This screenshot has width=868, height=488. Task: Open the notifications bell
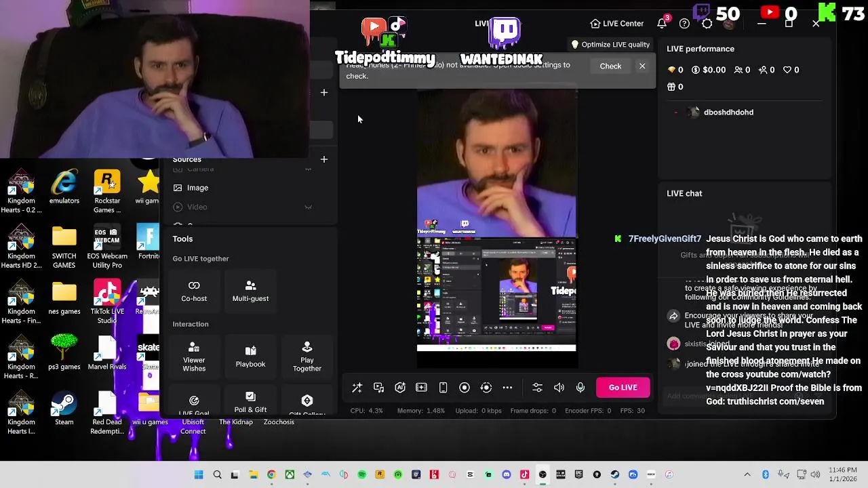coord(662,24)
